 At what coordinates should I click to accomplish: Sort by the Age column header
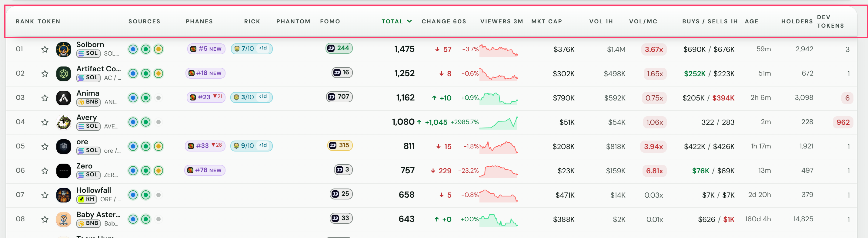coord(751,21)
